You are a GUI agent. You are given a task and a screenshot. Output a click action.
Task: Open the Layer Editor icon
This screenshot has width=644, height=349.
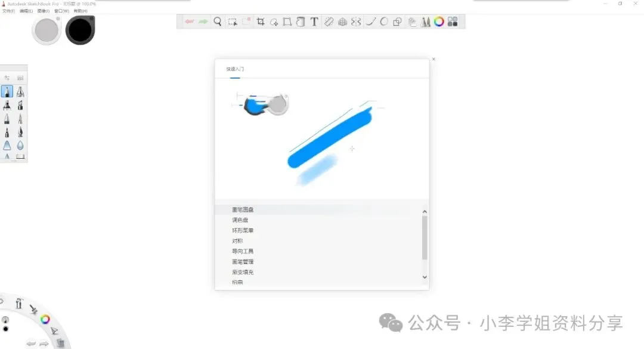coord(412,22)
